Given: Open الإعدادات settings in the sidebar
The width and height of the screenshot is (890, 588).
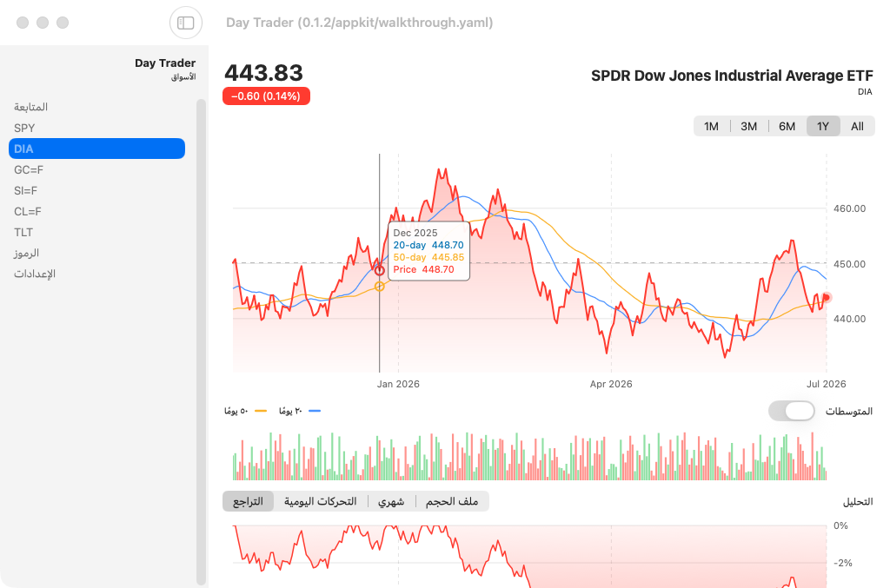Looking at the screenshot, I should tap(96, 274).
